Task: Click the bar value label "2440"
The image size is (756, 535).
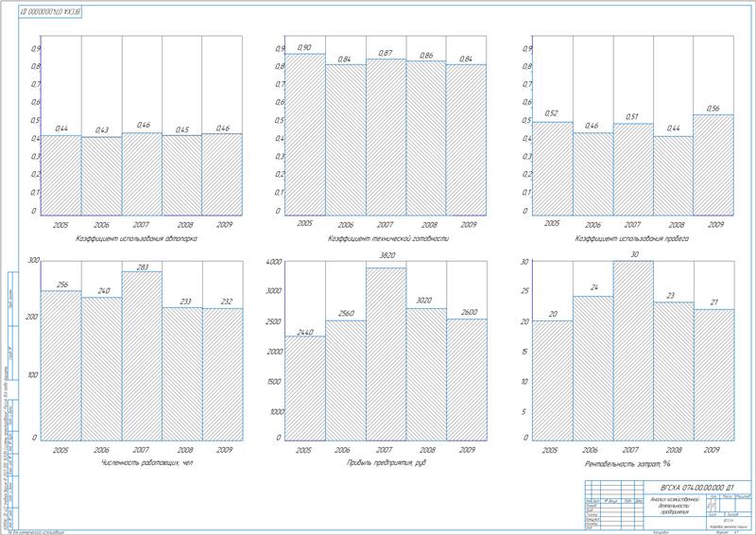Action: (x=305, y=332)
